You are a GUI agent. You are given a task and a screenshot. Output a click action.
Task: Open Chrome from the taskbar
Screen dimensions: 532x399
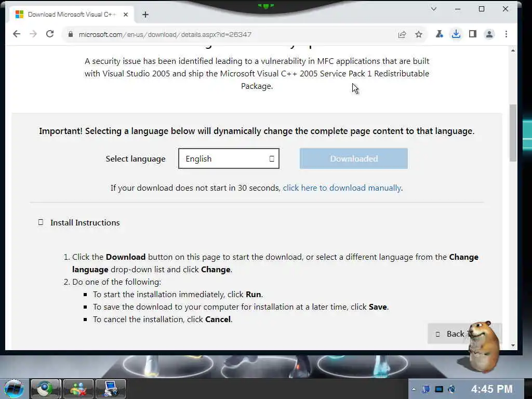tap(45, 389)
